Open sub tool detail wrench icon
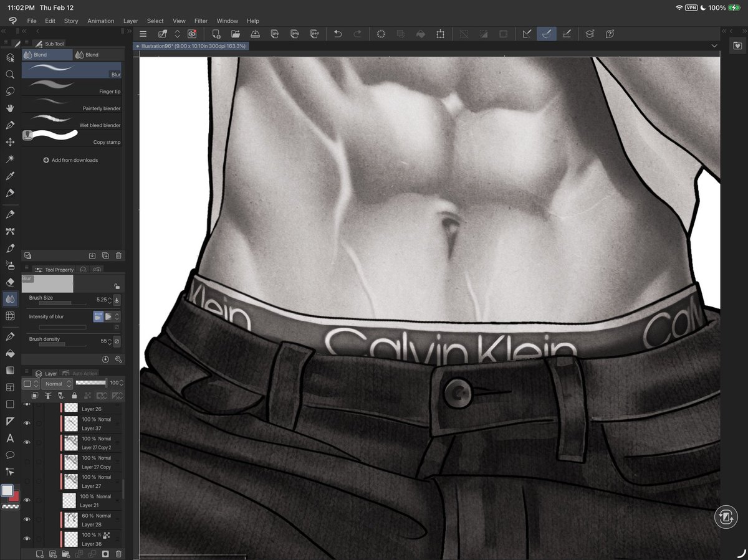748x560 pixels. (x=118, y=359)
